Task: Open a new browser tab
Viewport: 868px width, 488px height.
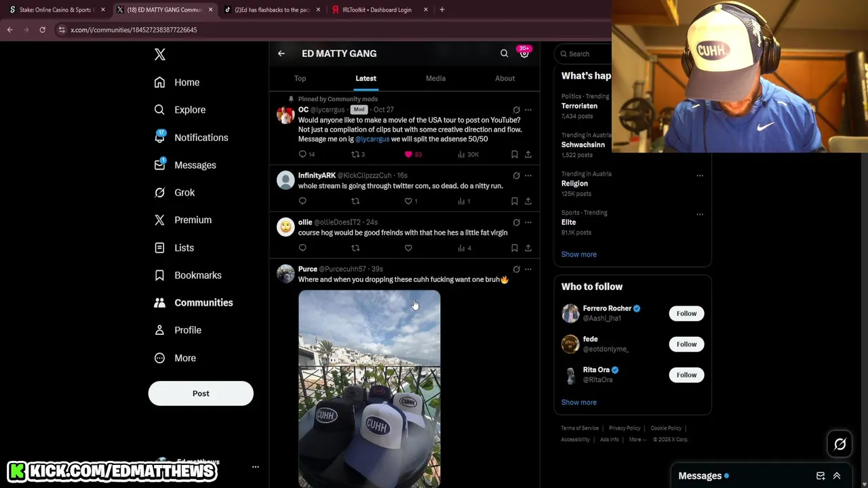Action: pos(442,9)
